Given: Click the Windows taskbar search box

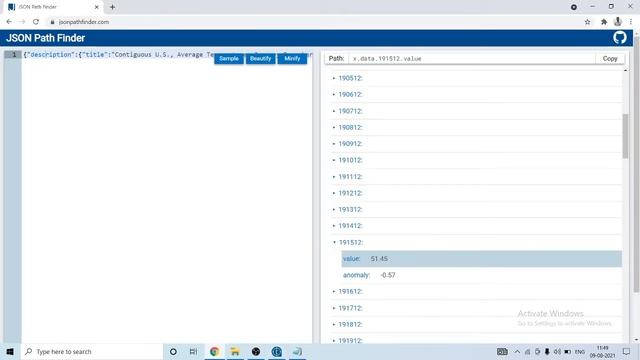Looking at the screenshot, I should click(x=92, y=351).
